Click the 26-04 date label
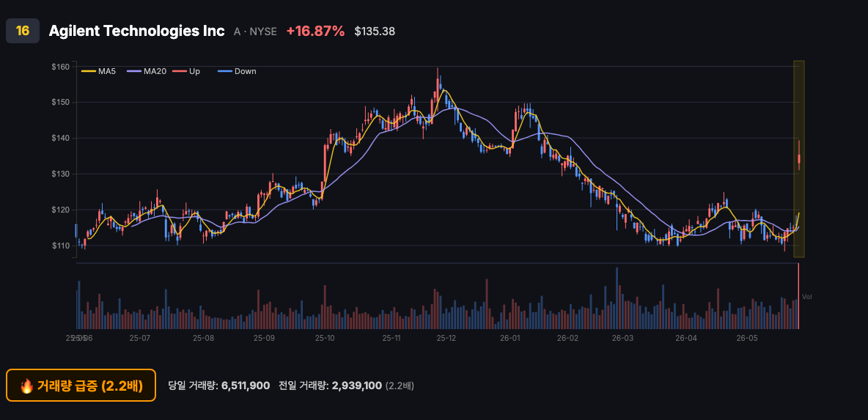This screenshot has height=420, width=868. click(686, 338)
